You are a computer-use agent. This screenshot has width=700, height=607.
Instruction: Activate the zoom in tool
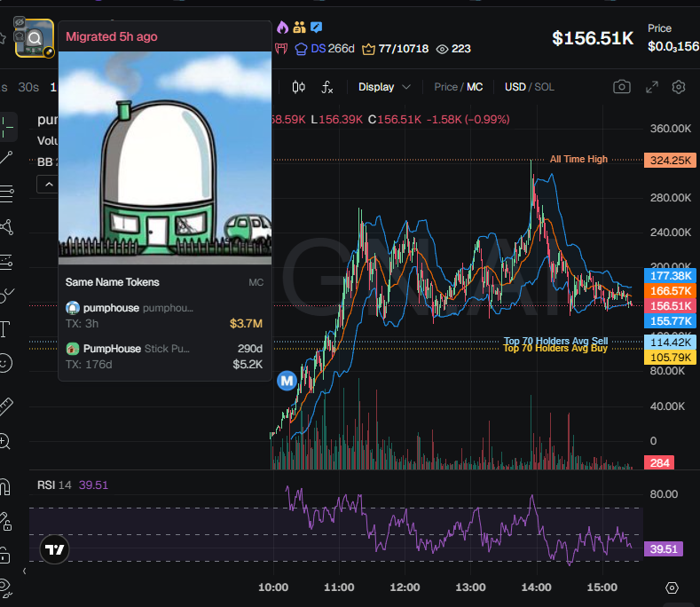(4, 441)
